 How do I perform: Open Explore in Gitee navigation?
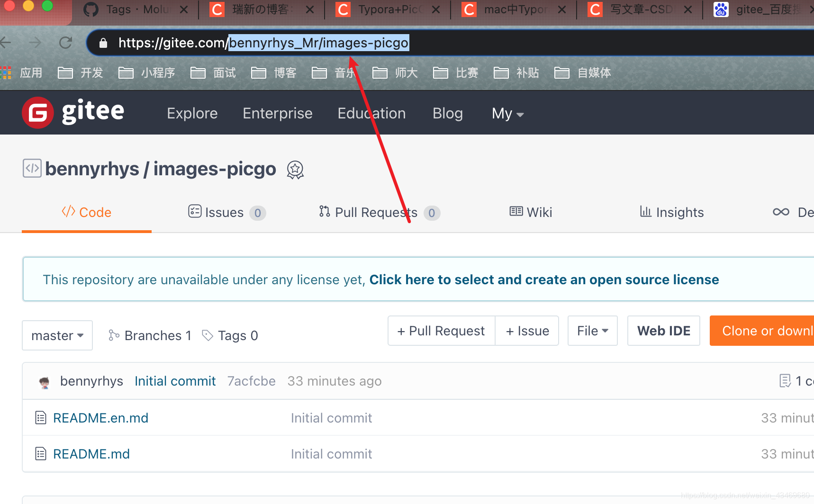[192, 113]
